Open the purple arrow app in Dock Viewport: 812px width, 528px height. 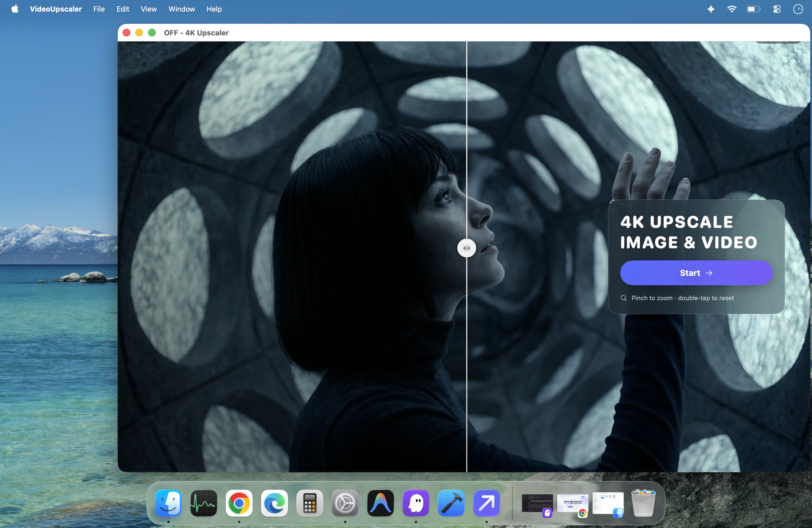tap(487, 503)
